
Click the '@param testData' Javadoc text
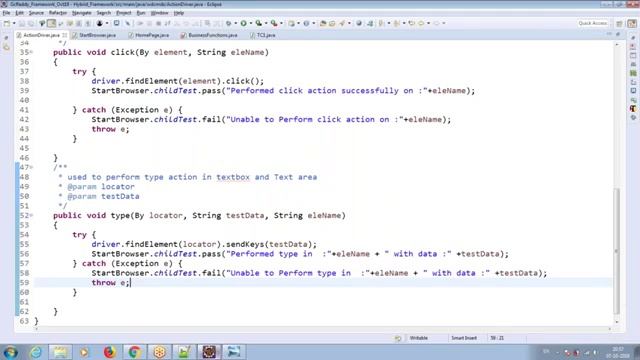[103, 196]
